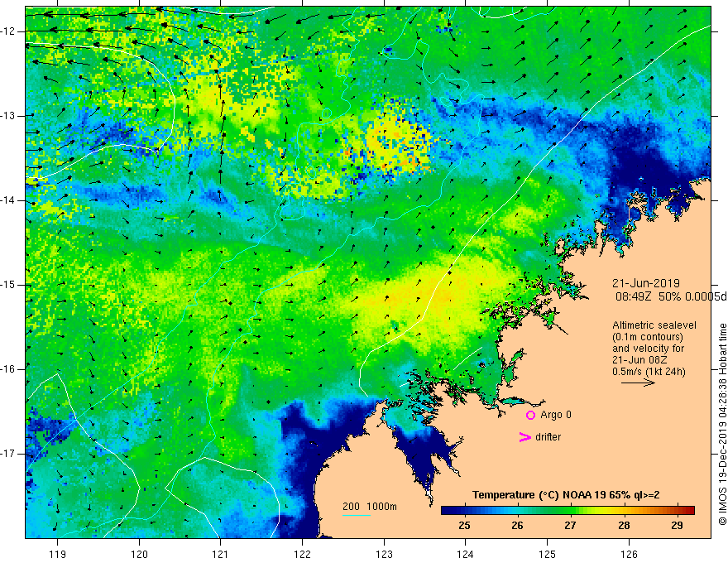Click the IMOS copyright timestamp text
728x563 pixels.
722,425
